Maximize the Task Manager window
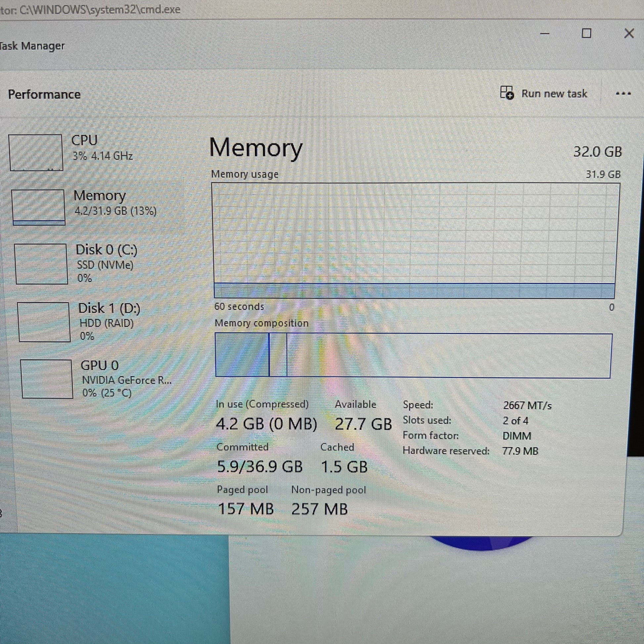 coord(586,33)
